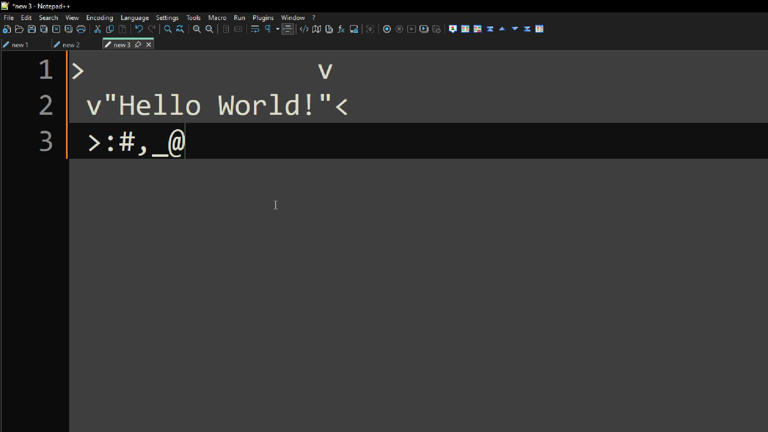Viewport: 768px width, 432px height.
Task: Toggle Word Wrap toolbar icon
Action: click(255, 29)
